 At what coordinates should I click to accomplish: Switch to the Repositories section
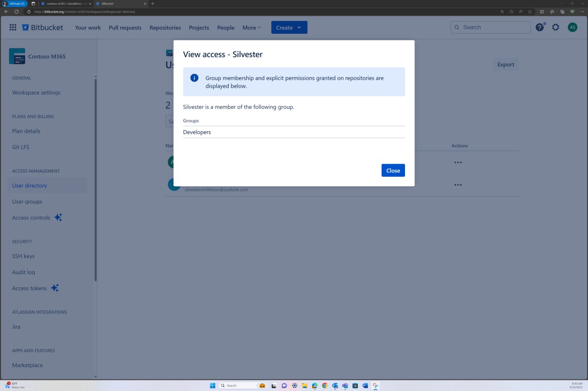[x=165, y=27]
